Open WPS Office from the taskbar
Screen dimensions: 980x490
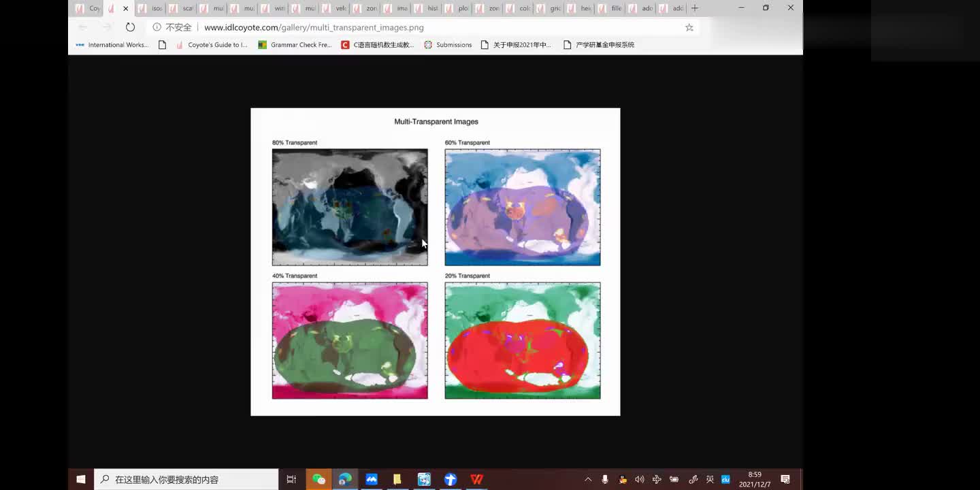point(476,479)
